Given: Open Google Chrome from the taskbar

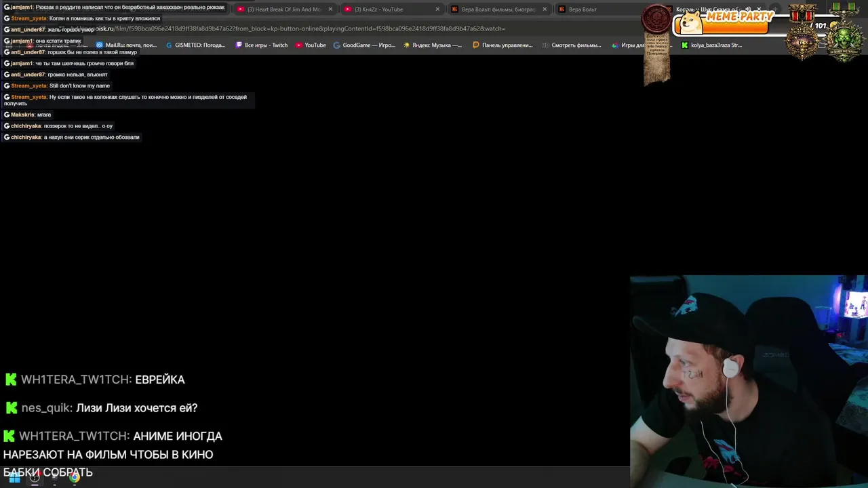Looking at the screenshot, I should coord(75,477).
